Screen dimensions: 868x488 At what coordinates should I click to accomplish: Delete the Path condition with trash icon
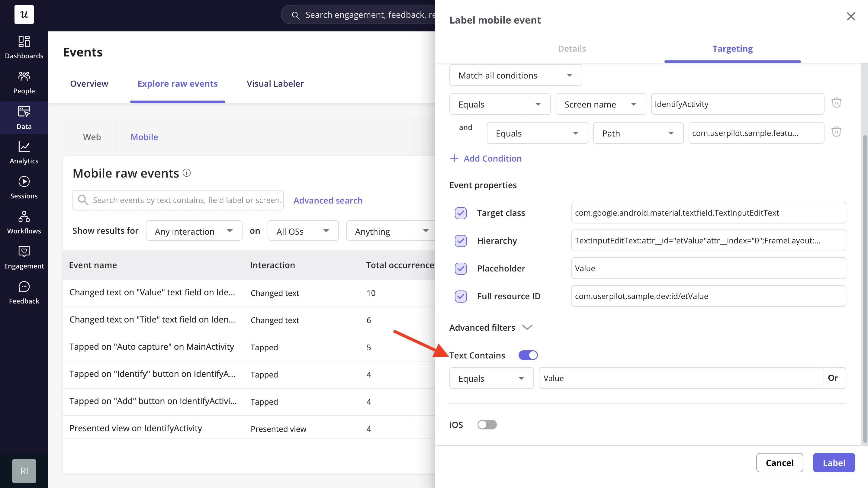point(836,132)
